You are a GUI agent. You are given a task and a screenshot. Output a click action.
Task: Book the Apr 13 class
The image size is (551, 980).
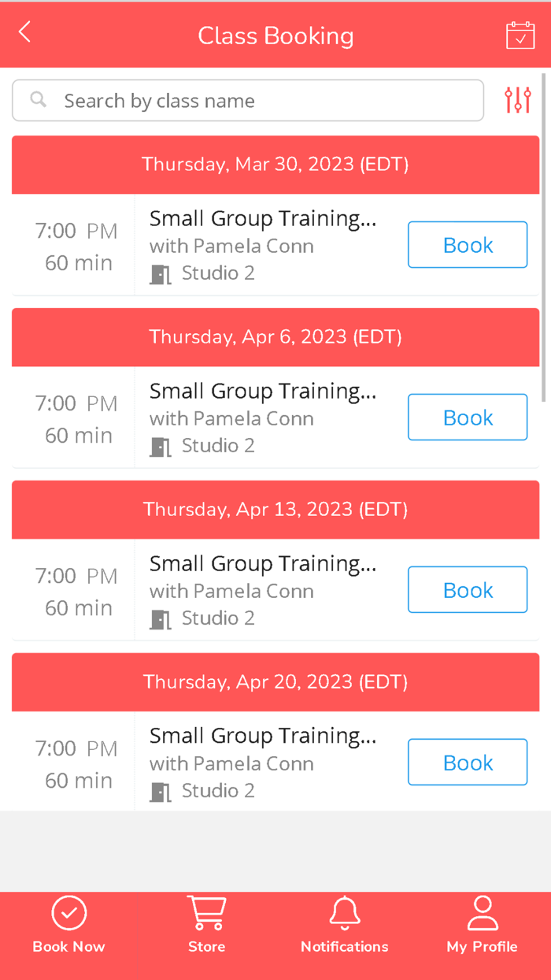[468, 590]
